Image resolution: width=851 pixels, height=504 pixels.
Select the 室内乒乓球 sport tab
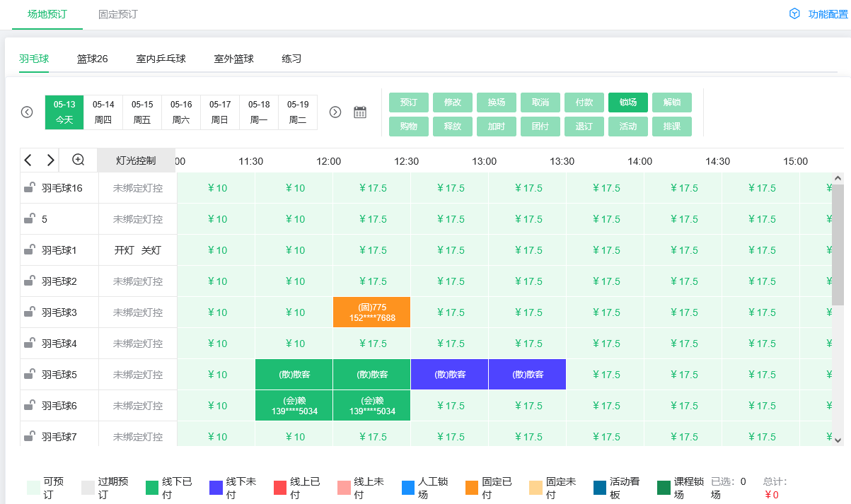click(x=161, y=59)
